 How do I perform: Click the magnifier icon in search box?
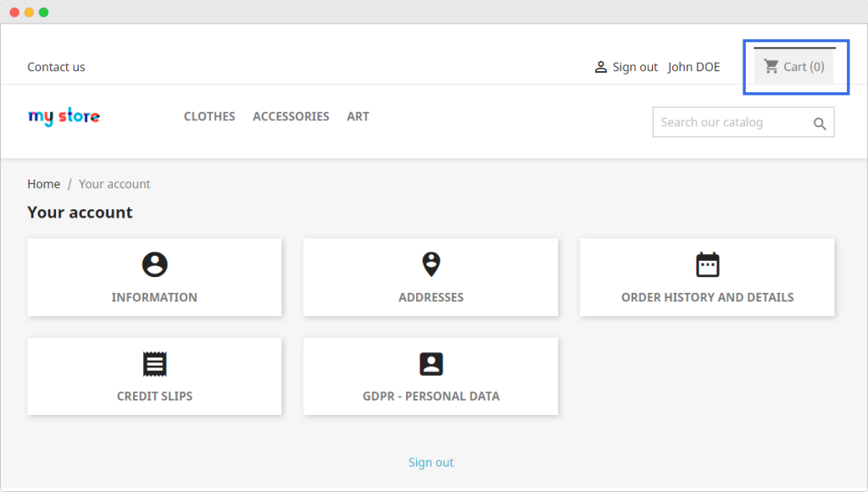[820, 124]
